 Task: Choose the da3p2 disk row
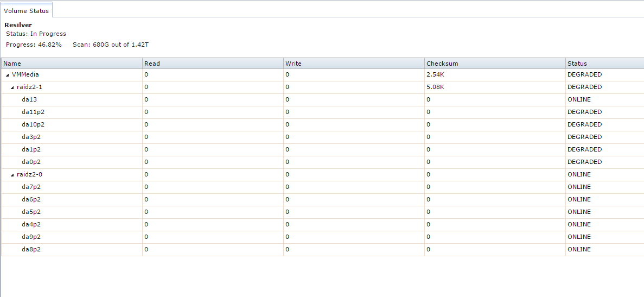[x=322, y=137]
